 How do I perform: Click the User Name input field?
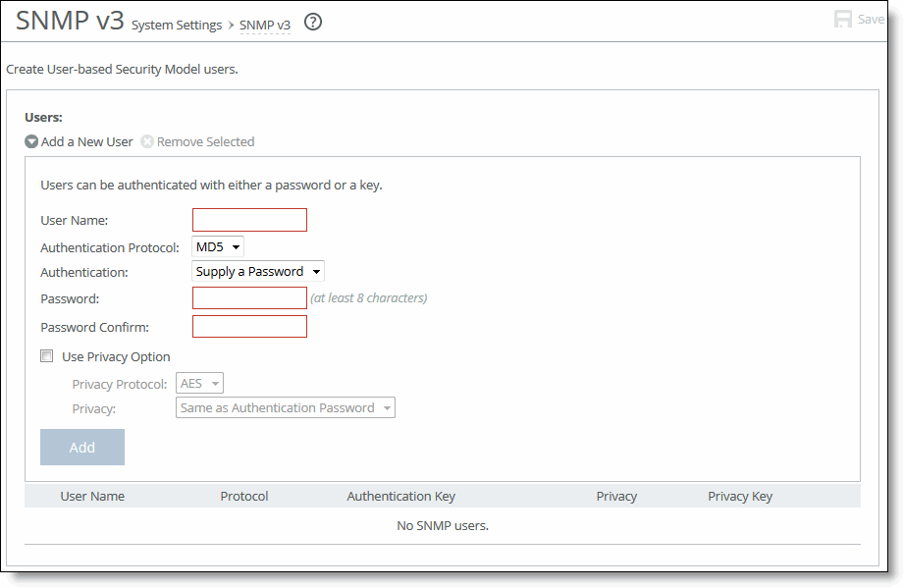(249, 220)
